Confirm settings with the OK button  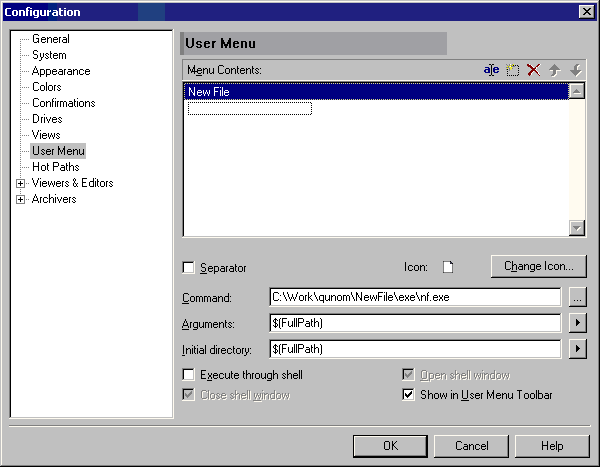point(390,446)
